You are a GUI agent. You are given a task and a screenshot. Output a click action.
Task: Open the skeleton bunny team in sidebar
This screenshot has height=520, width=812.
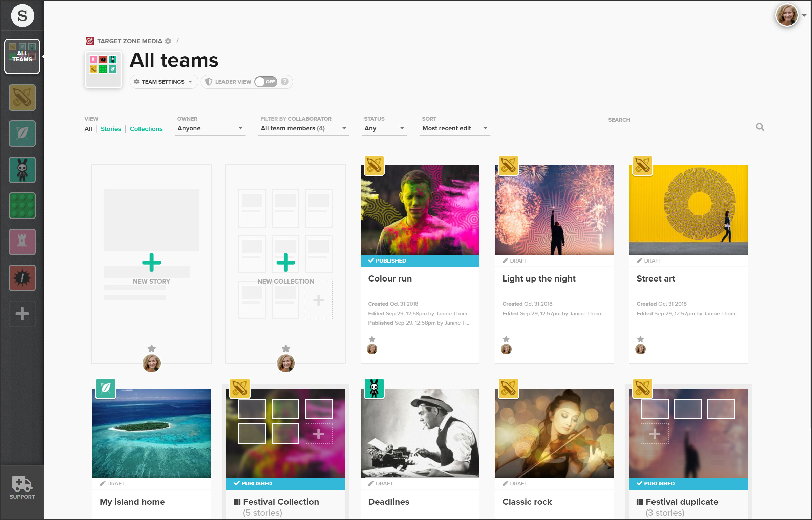pyautogui.click(x=22, y=169)
